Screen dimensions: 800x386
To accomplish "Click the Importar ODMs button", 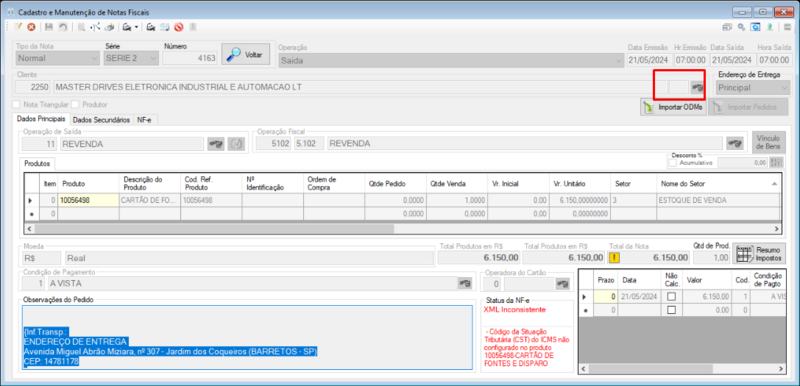I will [x=673, y=107].
